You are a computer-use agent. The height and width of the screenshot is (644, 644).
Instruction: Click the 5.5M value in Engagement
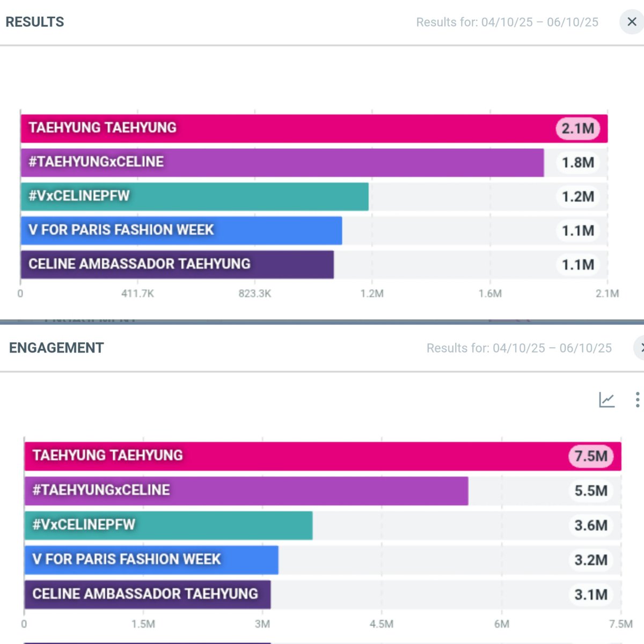591,491
